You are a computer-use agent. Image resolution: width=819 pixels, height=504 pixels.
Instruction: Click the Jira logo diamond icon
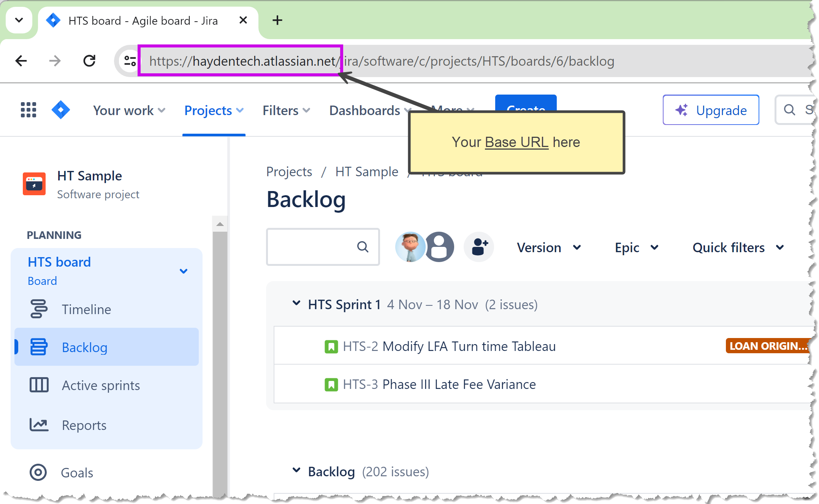tap(61, 110)
